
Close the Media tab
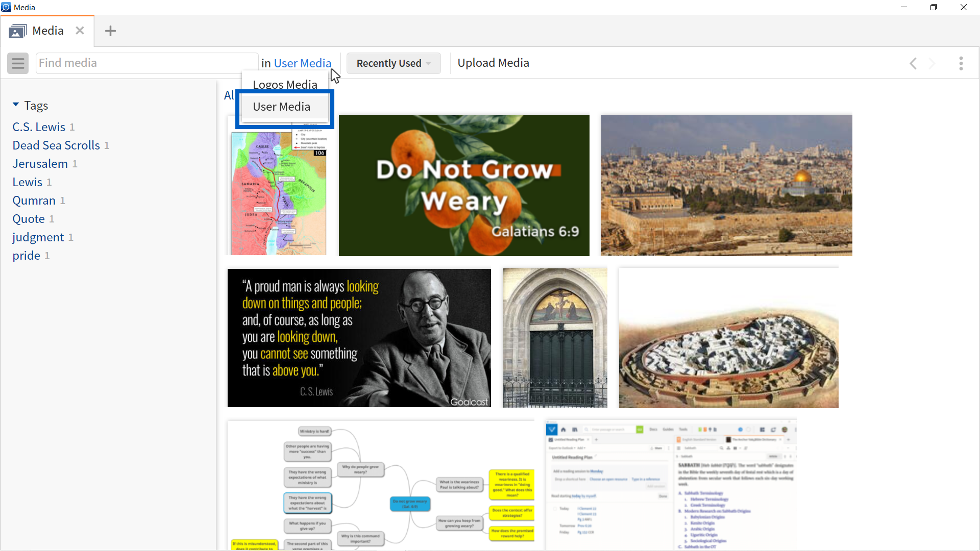pos(80,31)
